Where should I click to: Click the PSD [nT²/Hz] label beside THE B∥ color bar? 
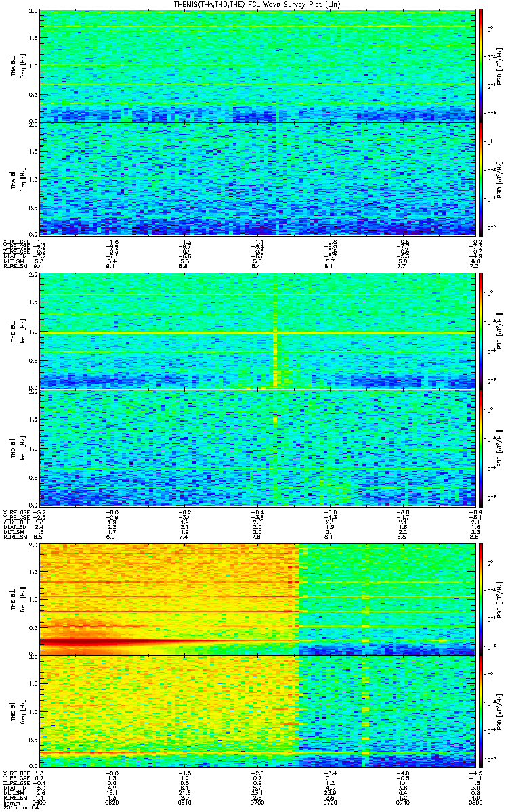pyautogui.click(x=499, y=710)
